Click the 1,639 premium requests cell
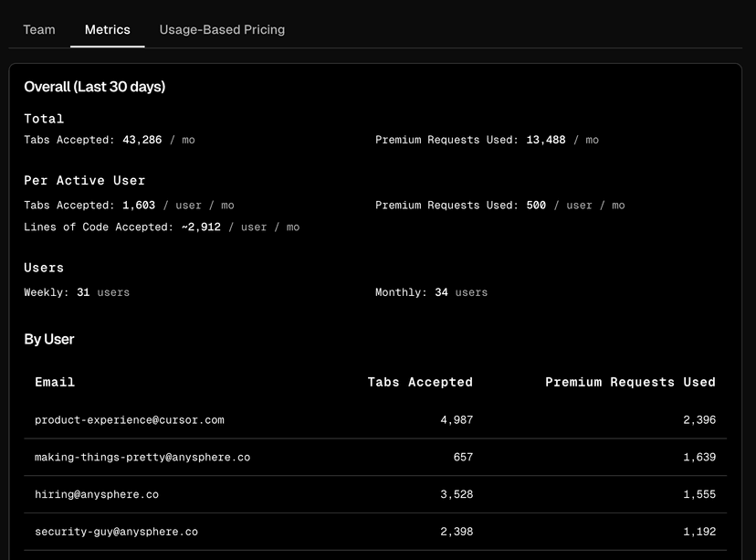The image size is (756, 560). pyautogui.click(x=698, y=457)
